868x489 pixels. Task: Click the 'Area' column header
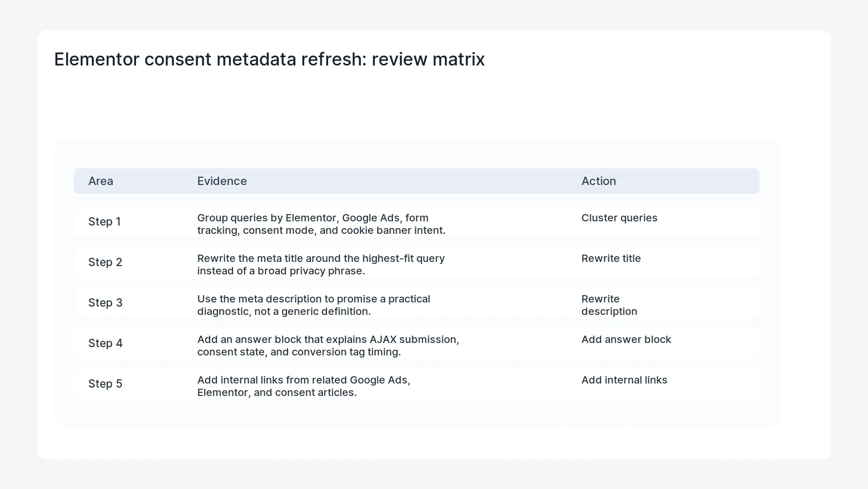pyautogui.click(x=101, y=181)
